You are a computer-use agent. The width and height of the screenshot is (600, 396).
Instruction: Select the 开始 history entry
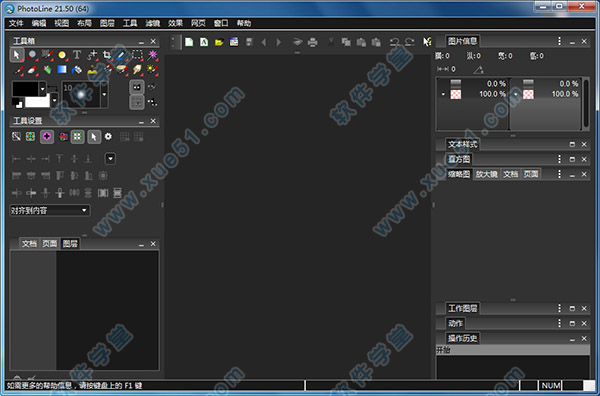pos(513,350)
